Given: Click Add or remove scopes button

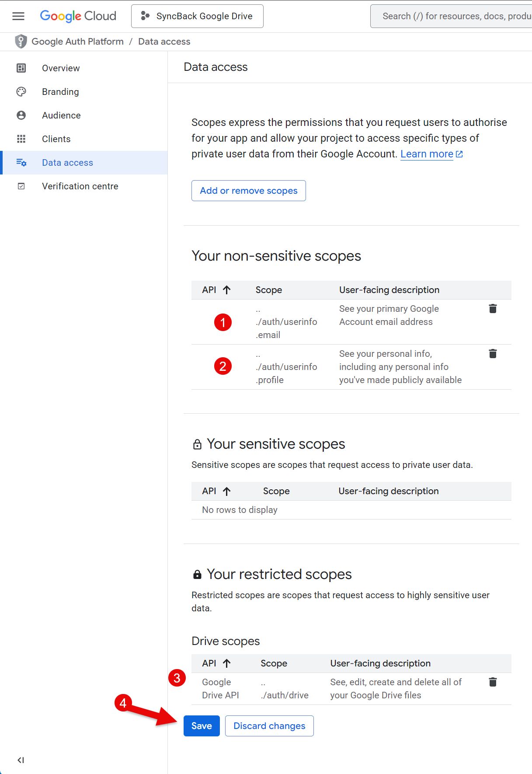Looking at the screenshot, I should tap(249, 191).
